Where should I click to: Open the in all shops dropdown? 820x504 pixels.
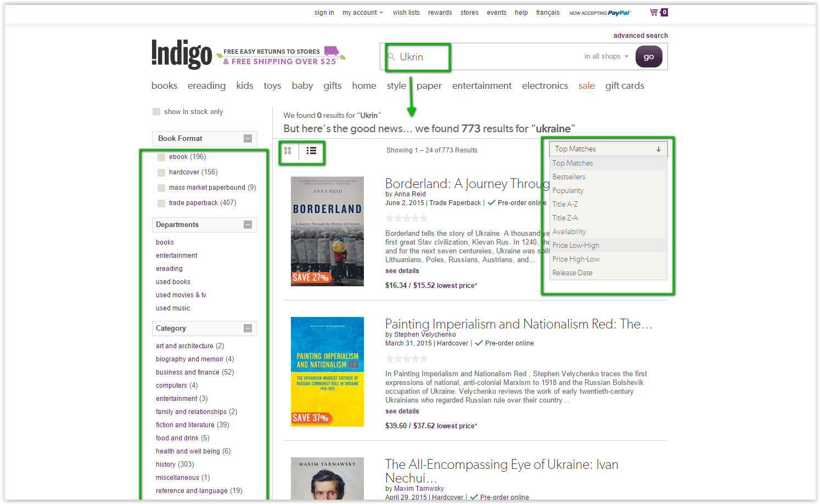click(606, 56)
